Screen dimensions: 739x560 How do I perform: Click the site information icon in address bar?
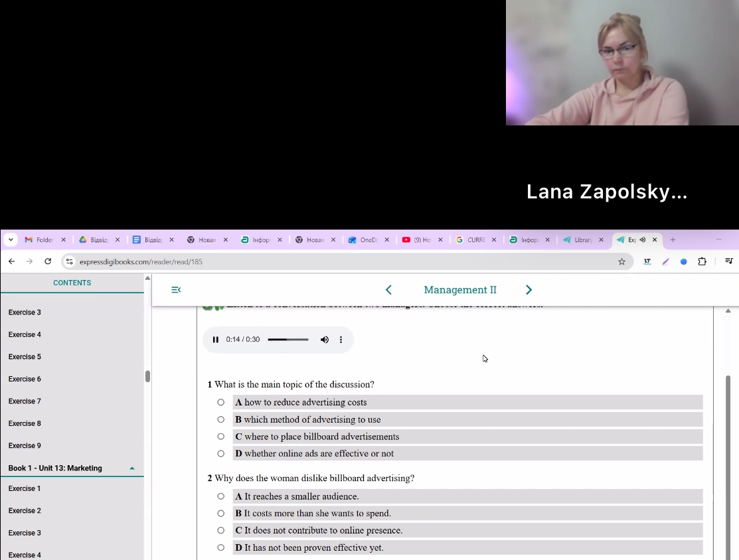tap(70, 261)
